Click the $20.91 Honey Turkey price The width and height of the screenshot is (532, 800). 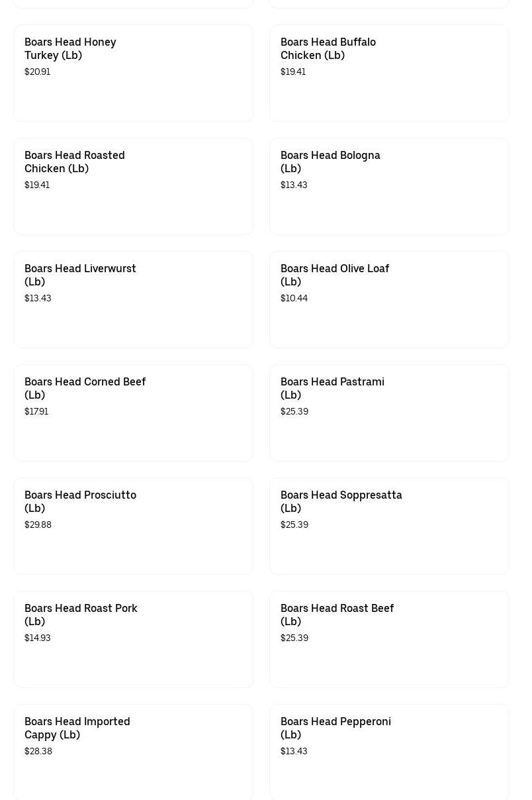[x=37, y=72]
